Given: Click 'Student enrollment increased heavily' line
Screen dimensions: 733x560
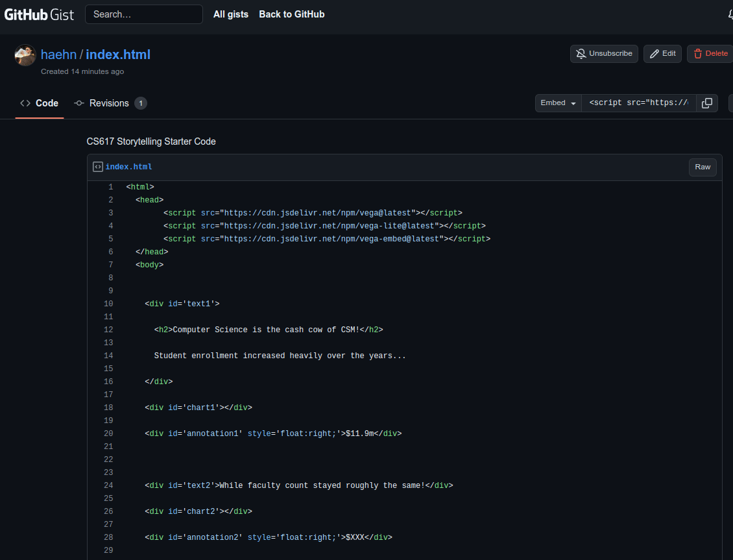Looking at the screenshot, I should click(280, 356).
